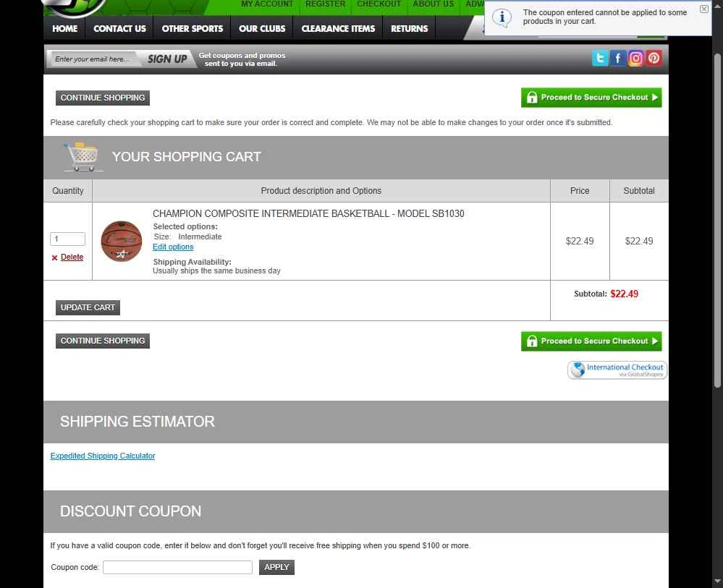Screen dimensions: 723x588
Task: Click the Delete link for basketball
Action: (x=72, y=257)
